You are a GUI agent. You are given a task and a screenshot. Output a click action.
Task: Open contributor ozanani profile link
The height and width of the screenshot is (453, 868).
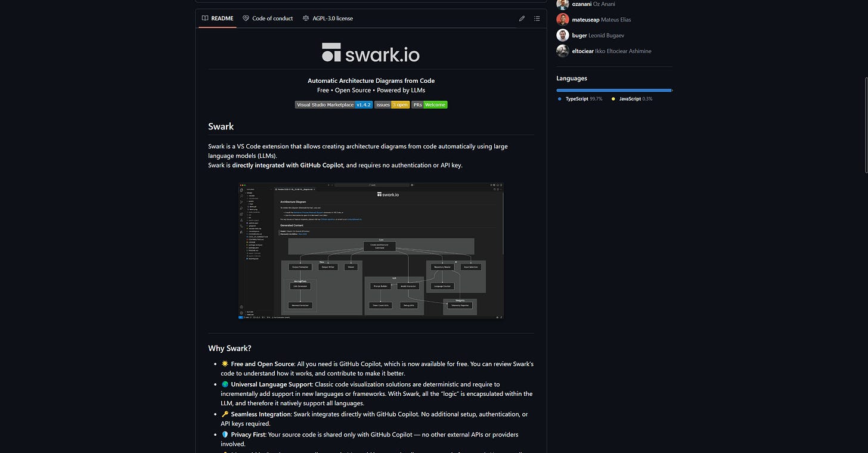coord(593,4)
